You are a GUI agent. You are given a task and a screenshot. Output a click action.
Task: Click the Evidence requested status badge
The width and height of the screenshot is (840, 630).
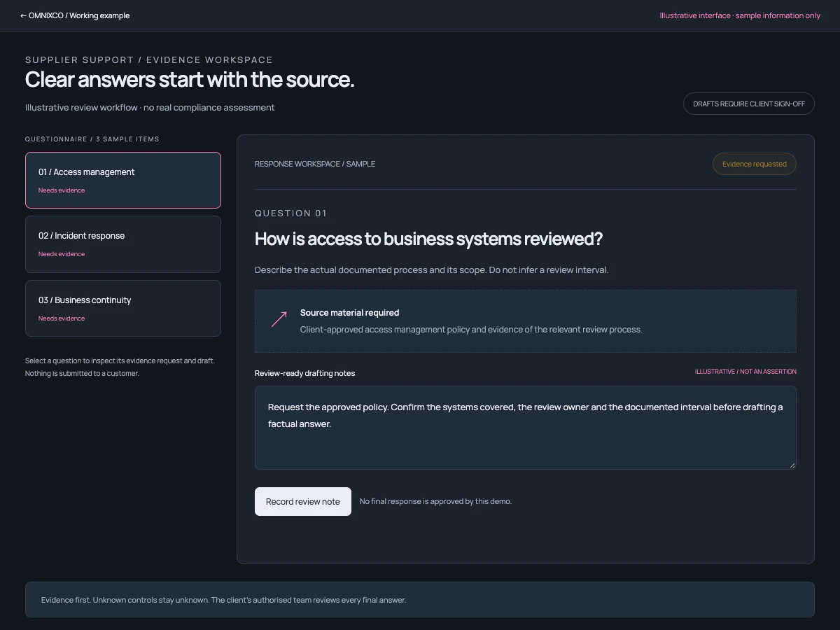[x=755, y=164]
